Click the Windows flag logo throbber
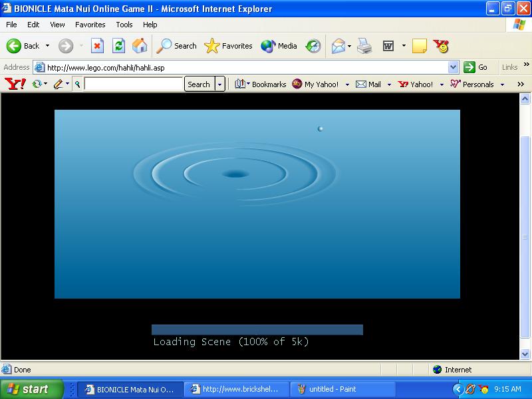Image resolution: width=532 pixels, height=399 pixels. (x=519, y=25)
